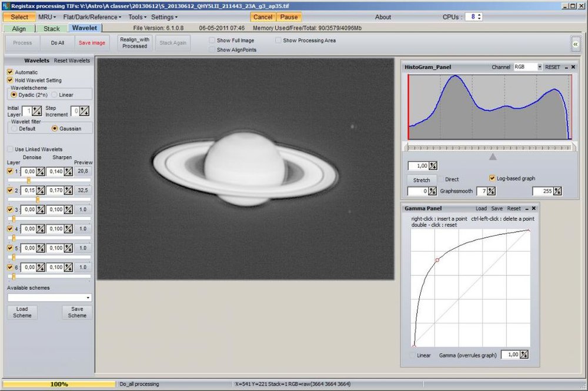Open the Channel RGB dropdown
The width and height of the screenshot is (588, 391).
539,67
